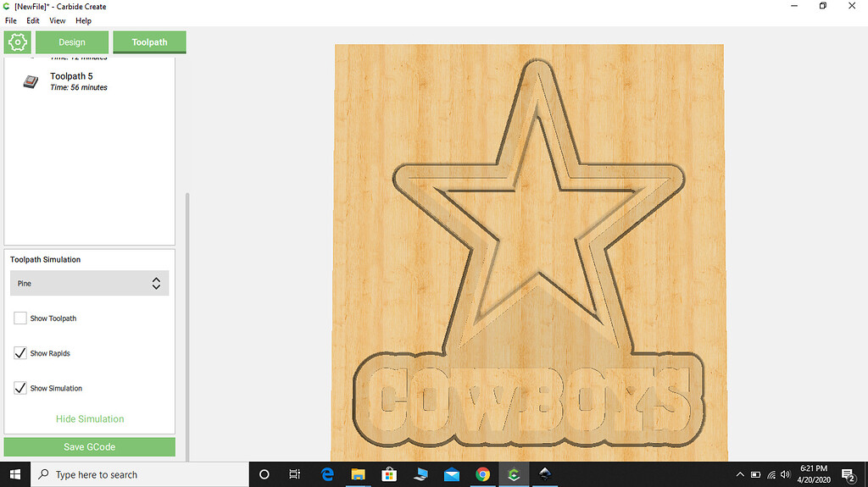This screenshot has width=868, height=487.
Task: Show hidden system tray icons
Action: click(740, 474)
